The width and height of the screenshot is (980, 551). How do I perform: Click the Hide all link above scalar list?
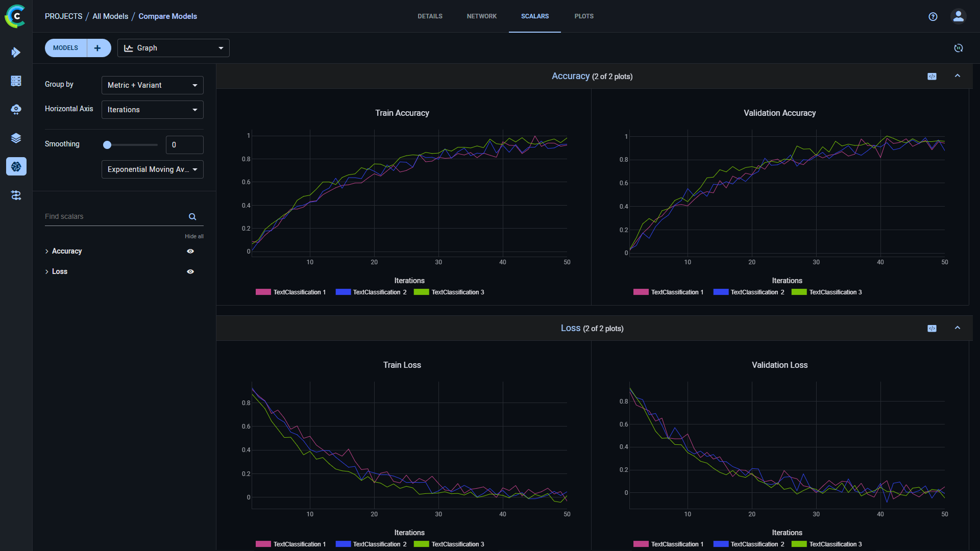194,236
